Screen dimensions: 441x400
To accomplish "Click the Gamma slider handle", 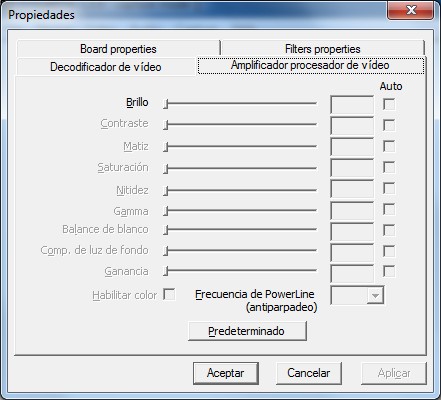I will [x=166, y=211].
